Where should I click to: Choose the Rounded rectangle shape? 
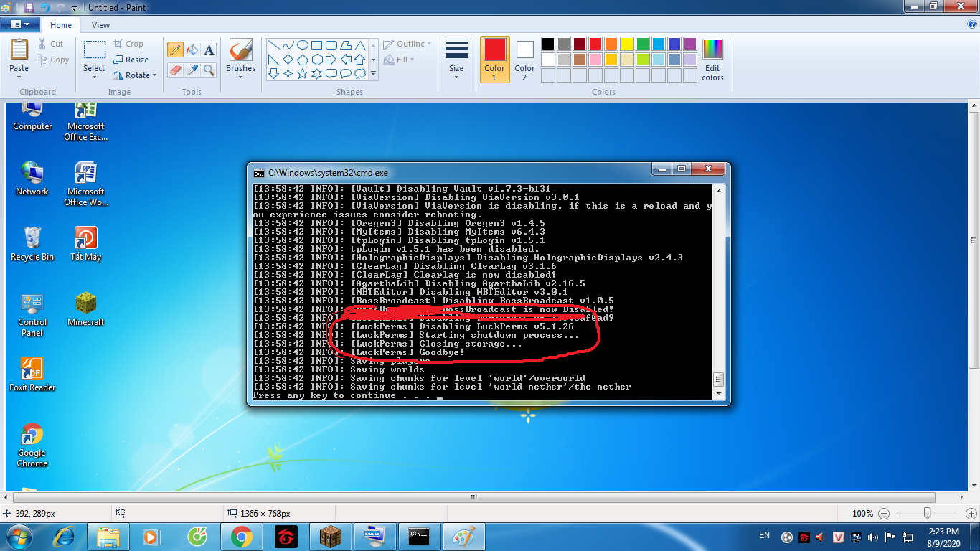tap(331, 44)
